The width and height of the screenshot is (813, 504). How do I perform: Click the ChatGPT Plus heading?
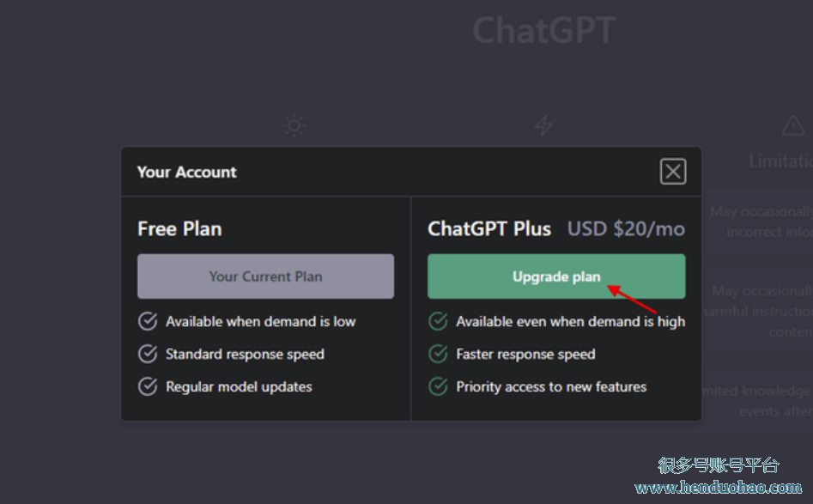pos(489,229)
